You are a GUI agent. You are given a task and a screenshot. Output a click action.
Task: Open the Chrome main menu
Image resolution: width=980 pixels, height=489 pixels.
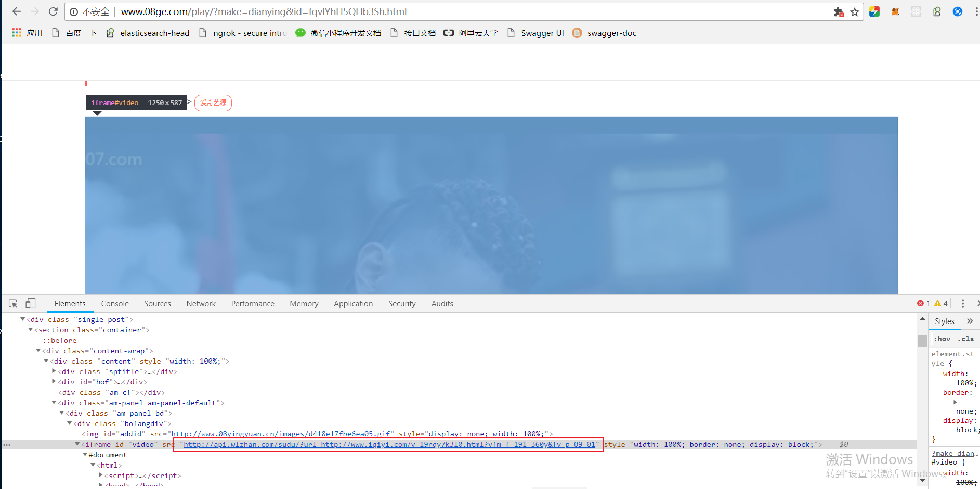(976, 11)
